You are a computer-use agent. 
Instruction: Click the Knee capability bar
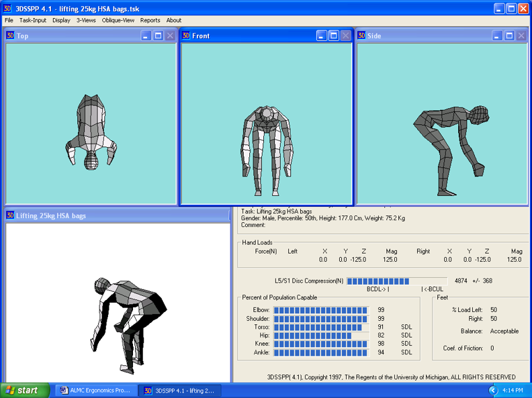click(x=321, y=344)
